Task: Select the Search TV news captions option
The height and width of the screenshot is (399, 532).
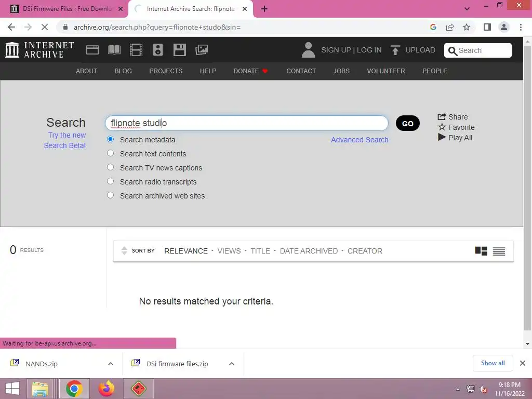Action: 110,167
